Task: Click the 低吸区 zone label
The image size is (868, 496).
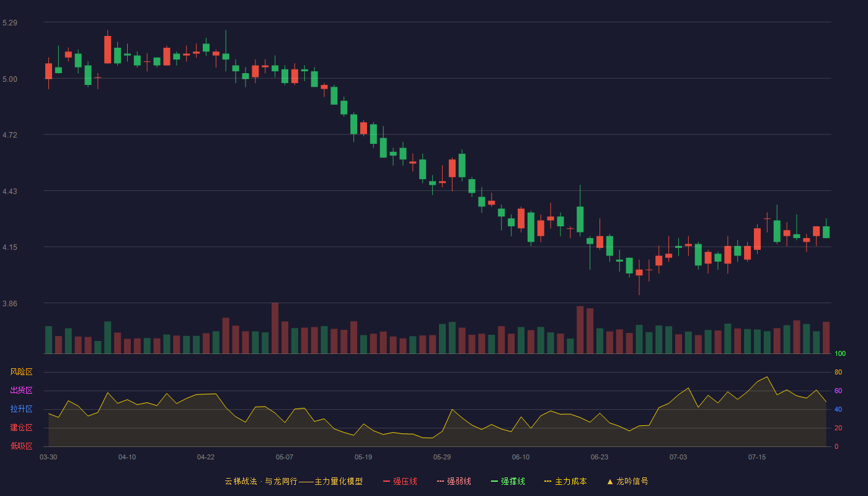Action: [21, 446]
